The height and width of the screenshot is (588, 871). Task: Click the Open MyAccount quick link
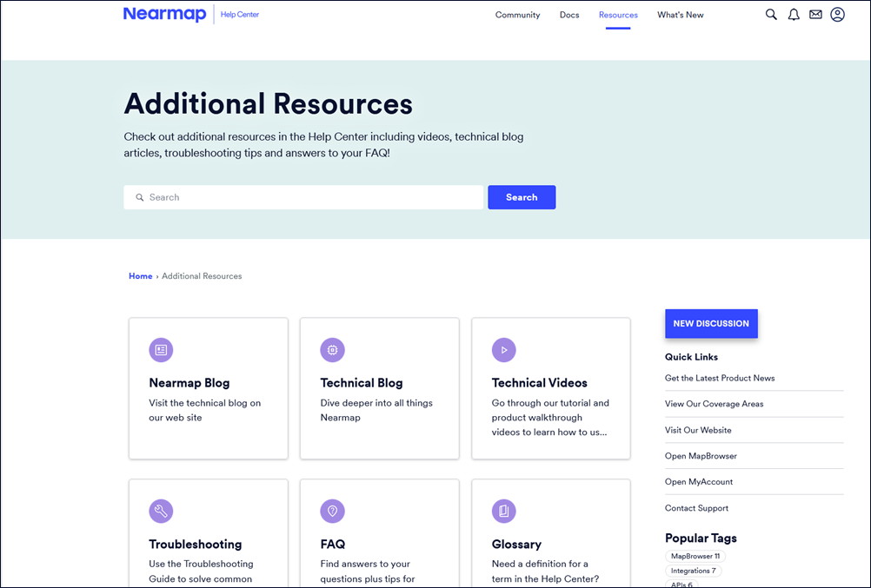coord(699,482)
